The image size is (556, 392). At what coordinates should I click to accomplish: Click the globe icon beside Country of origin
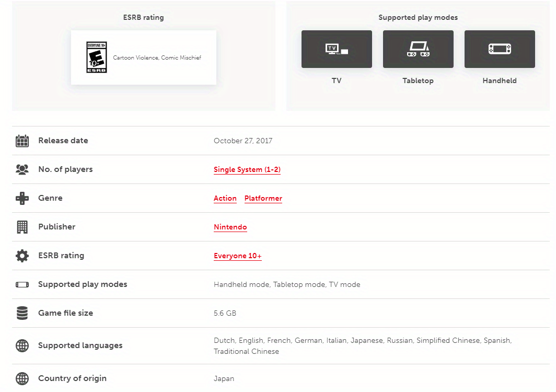pyautogui.click(x=22, y=378)
